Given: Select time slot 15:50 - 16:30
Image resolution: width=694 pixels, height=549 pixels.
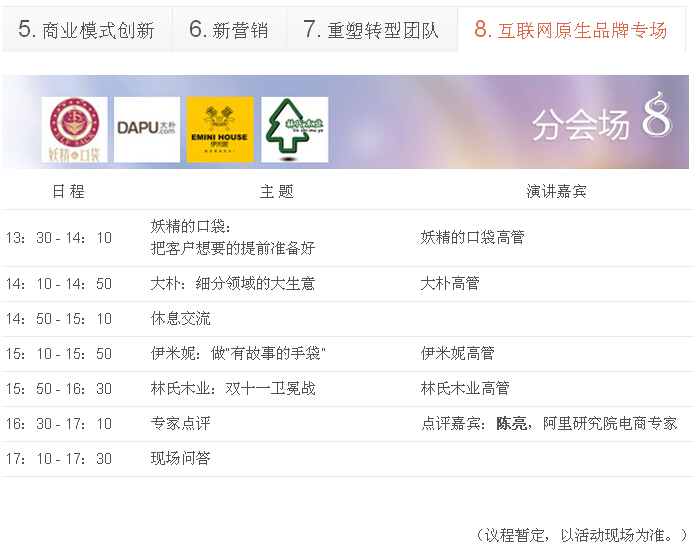Looking at the screenshot, I should (x=59, y=389).
